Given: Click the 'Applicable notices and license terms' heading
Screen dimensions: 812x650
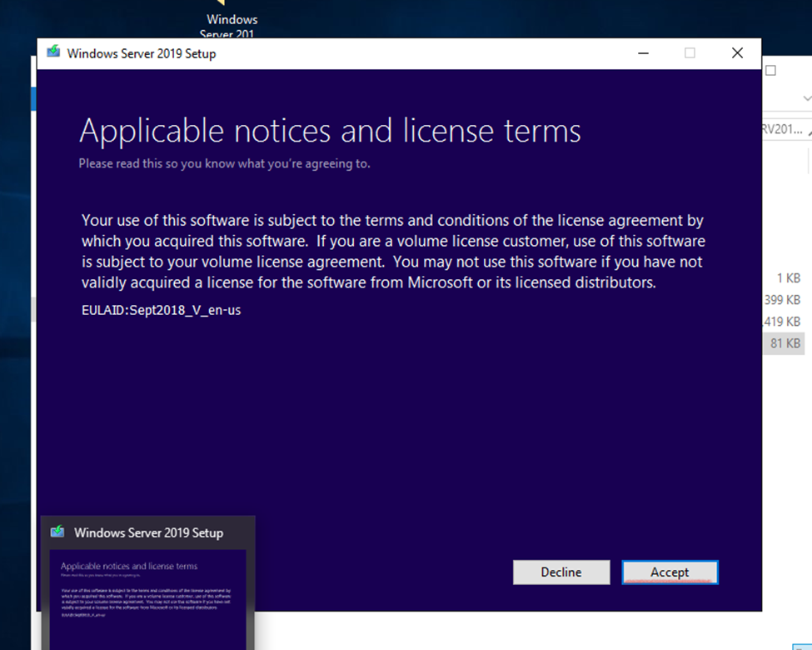Looking at the screenshot, I should click(329, 131).
